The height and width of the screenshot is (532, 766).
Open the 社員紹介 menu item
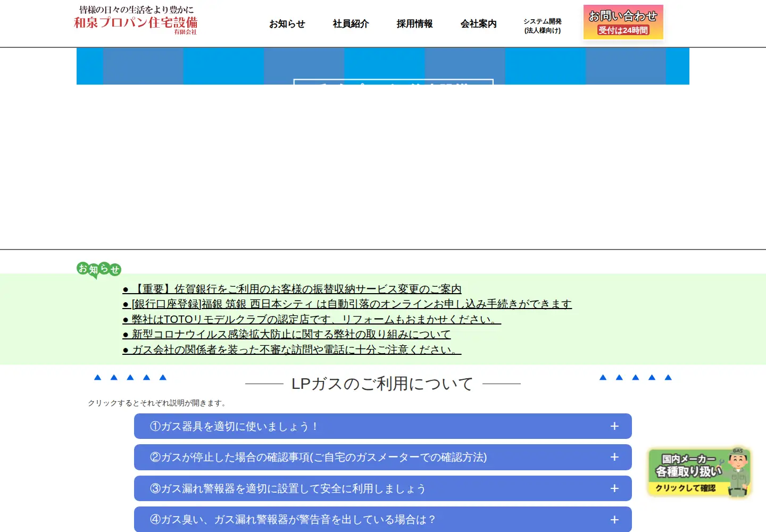coord(351,24)
